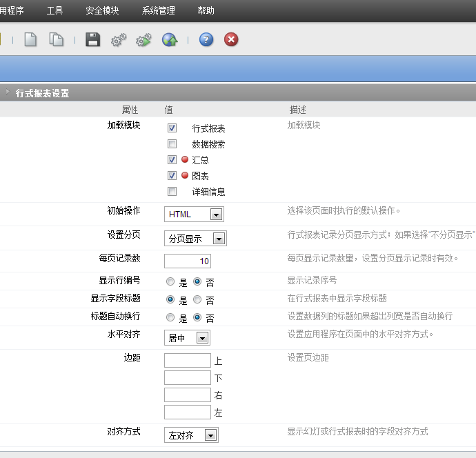Open the 设置分页 分页显示 dropdown
The image size is (476, 458).
[195, 238]
